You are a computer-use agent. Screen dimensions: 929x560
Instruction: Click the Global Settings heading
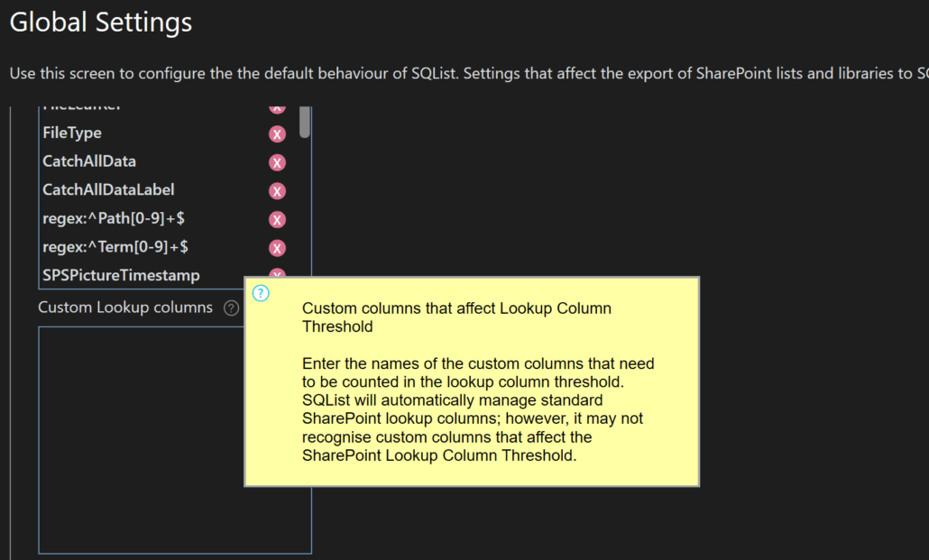[101, 23]
